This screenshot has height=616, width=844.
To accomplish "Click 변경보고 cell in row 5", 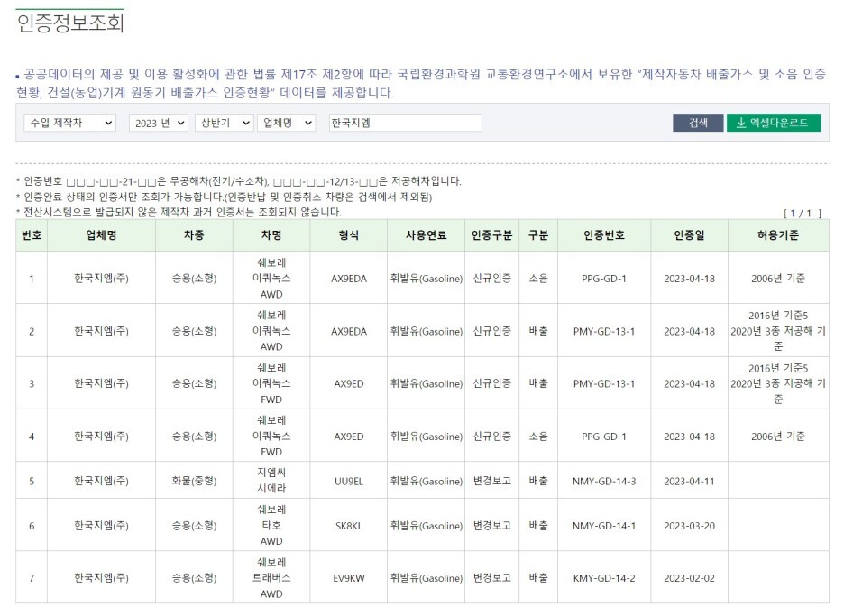I will (x=492, y=481).
